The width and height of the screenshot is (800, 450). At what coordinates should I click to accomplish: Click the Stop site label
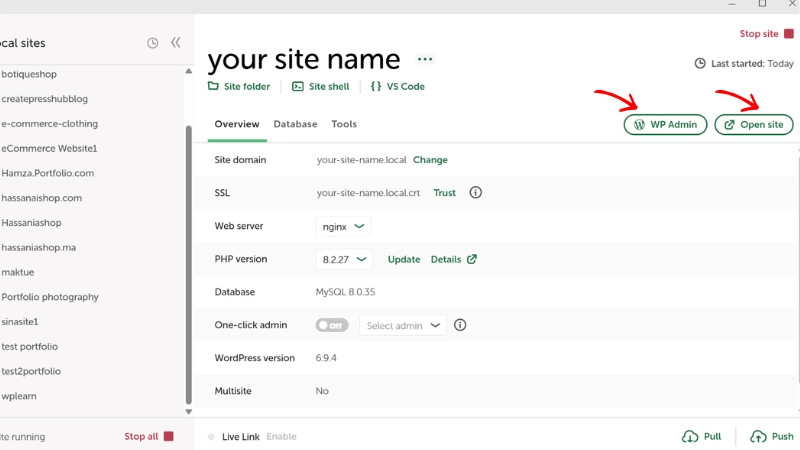click(759, 34)
